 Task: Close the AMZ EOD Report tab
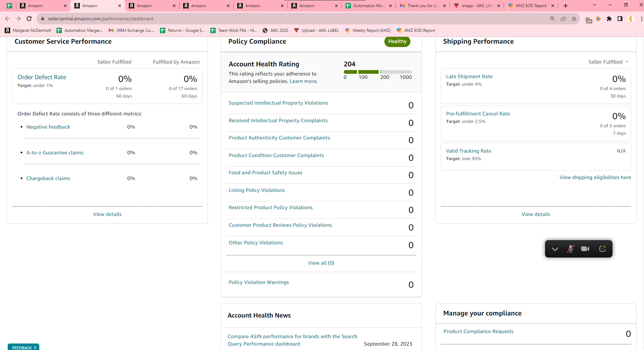pyautogui.click(x=553, y=6)
